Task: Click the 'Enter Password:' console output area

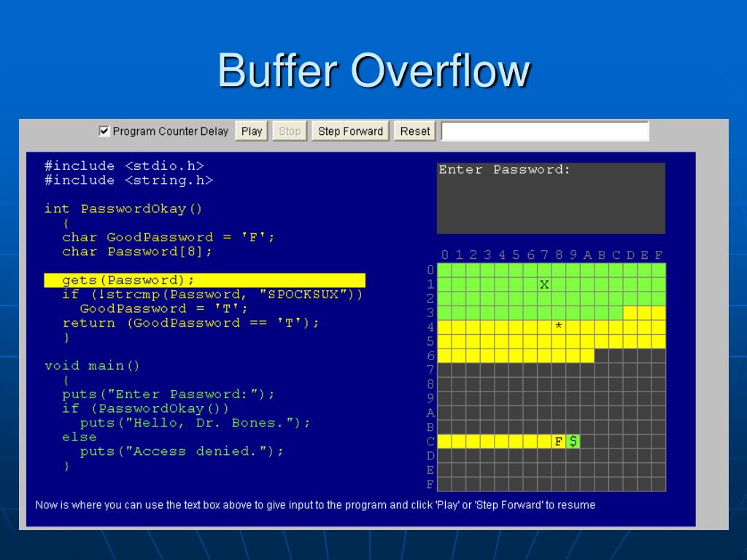Action: pos(551,198)
